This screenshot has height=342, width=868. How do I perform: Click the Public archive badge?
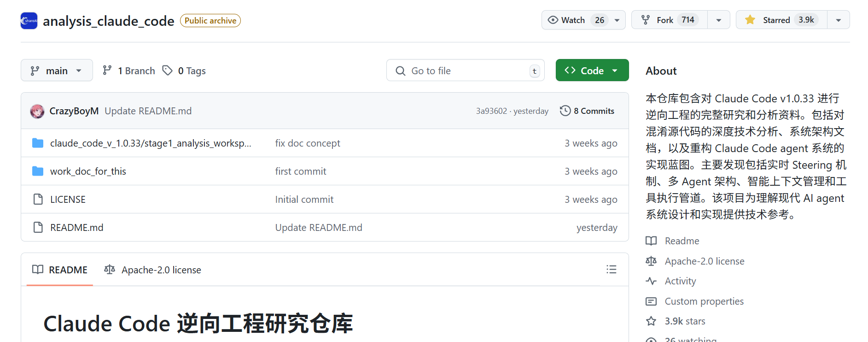[210, 21]
